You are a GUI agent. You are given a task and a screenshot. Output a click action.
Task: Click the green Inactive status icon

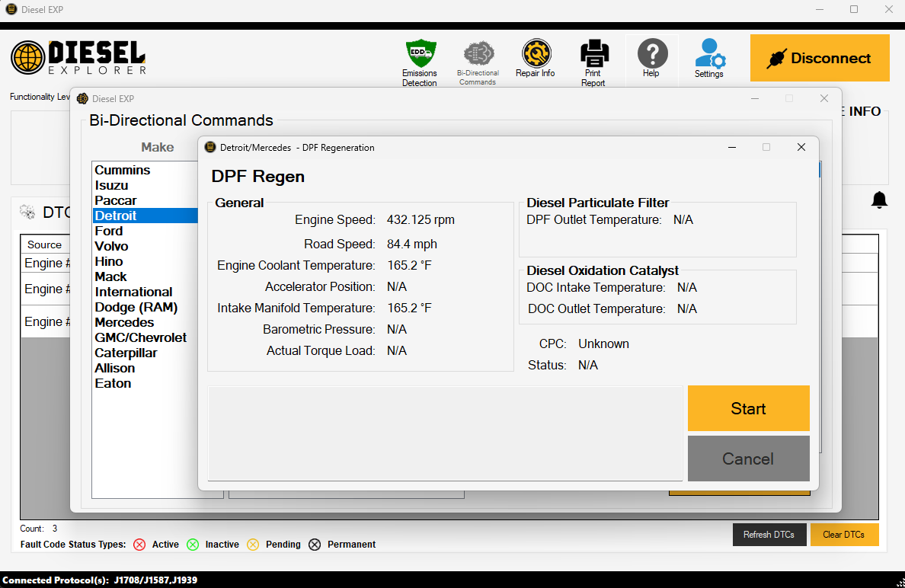click(x=193, y=545)
